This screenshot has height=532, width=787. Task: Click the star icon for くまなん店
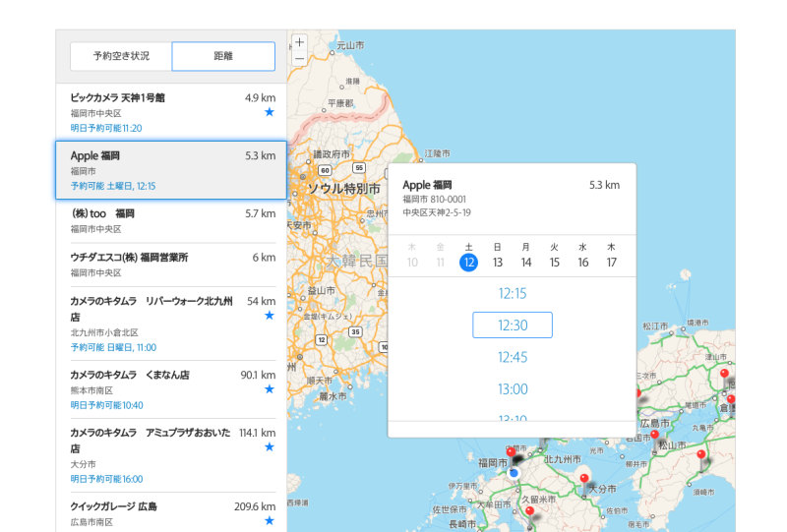270,389
